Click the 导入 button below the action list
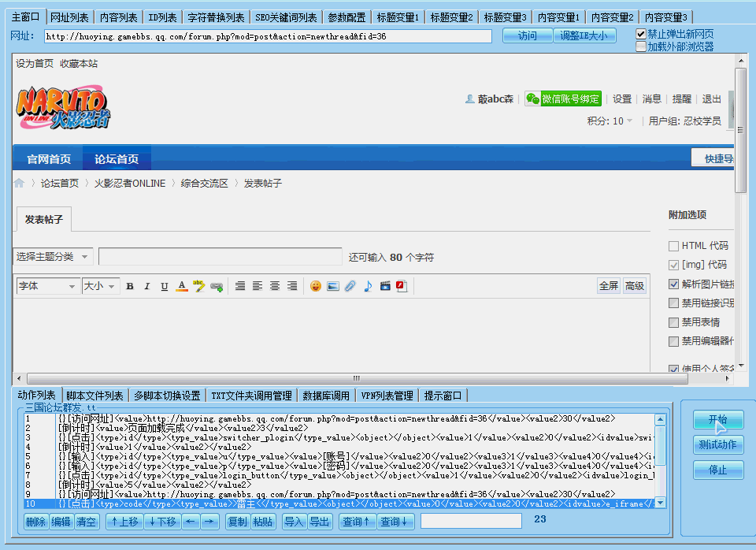The height and width of the screenshot is (550, 756). (x=294, y=522)
